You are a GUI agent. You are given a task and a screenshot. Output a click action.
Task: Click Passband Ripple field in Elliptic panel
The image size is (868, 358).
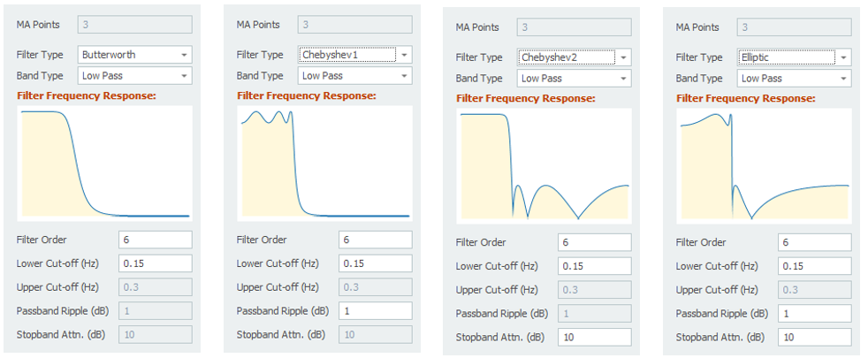point(814,314)
